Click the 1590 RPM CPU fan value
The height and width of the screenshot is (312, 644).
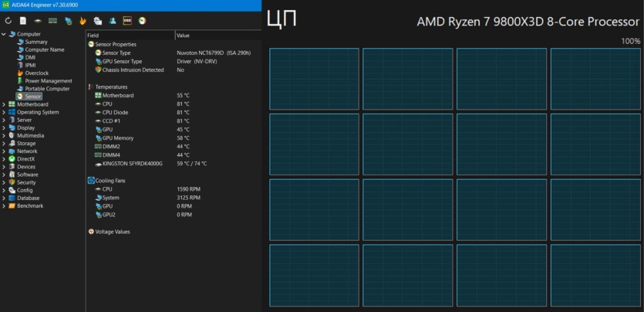[x=188, y=189]
